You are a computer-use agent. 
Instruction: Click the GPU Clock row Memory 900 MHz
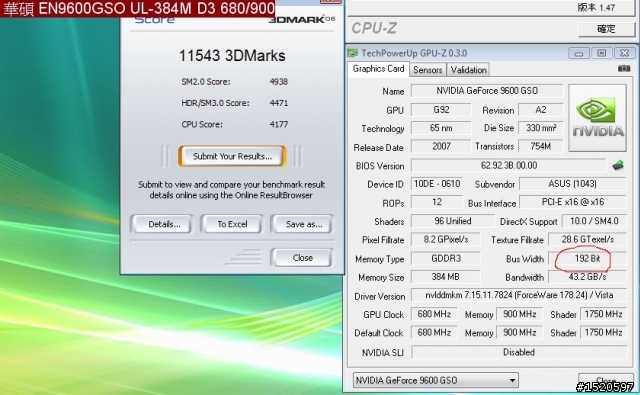(519, 314)
